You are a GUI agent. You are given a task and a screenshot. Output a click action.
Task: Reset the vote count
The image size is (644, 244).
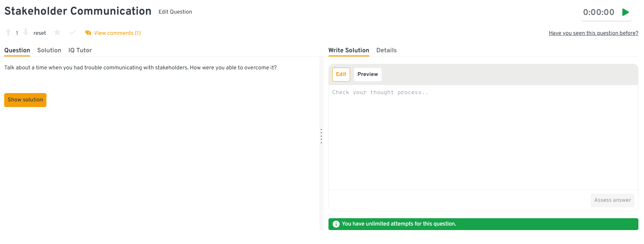[x=39, y=33]
